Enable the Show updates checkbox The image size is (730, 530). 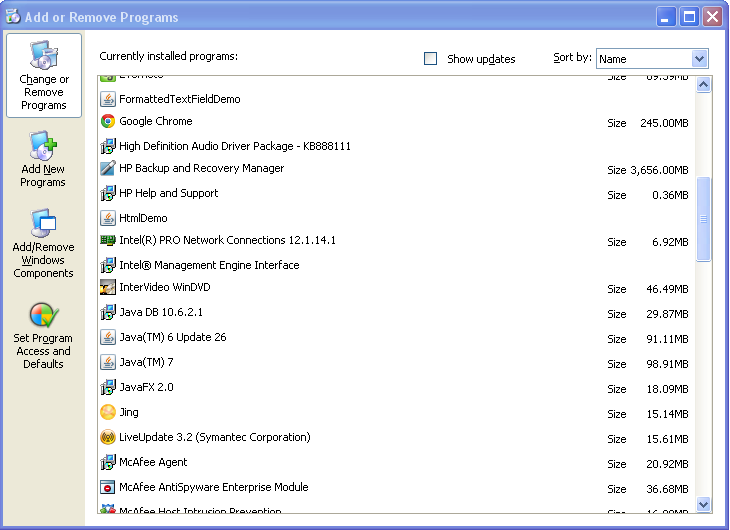(431, 59)
